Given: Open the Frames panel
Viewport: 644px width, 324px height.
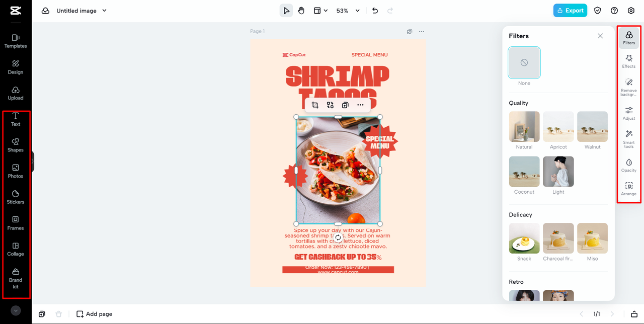Looking at the screenshot, I should click(16, 223).
